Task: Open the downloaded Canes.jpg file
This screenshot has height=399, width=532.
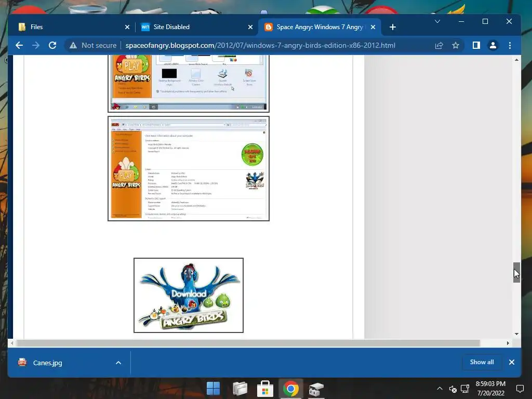Action: (47, 363)
